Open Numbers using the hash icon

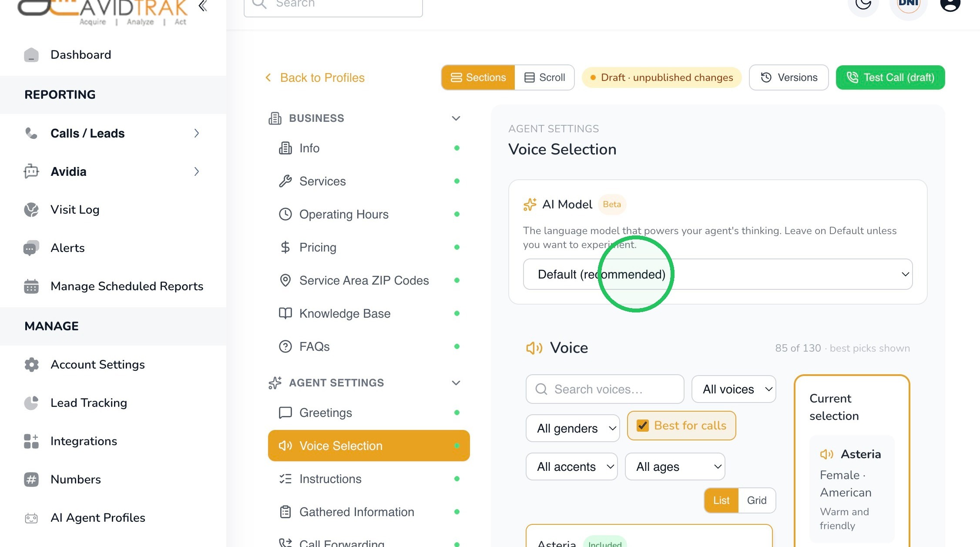tap(31, 480)
